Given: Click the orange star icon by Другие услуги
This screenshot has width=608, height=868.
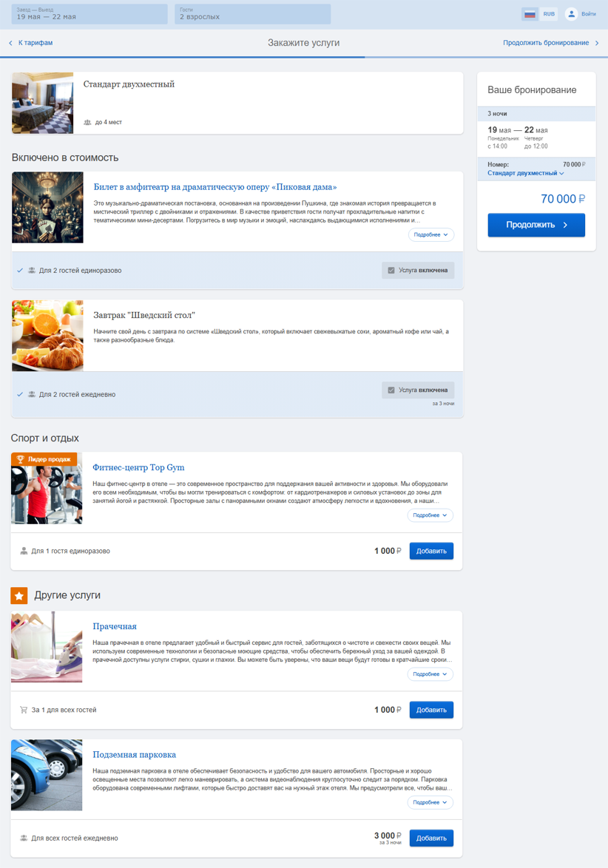Looking at the screenshot, I should click(x=19, y=596).
